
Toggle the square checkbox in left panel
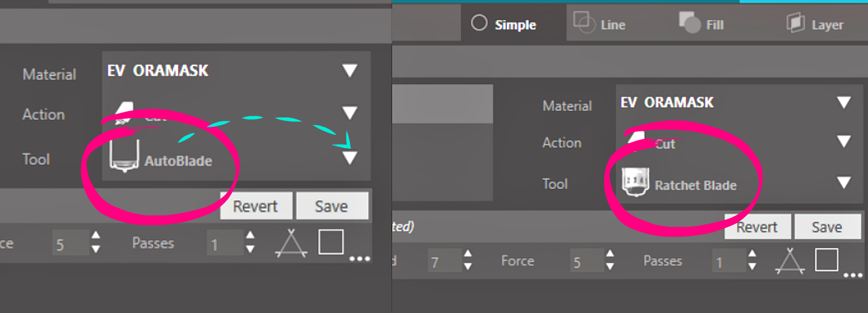(331, 242)
